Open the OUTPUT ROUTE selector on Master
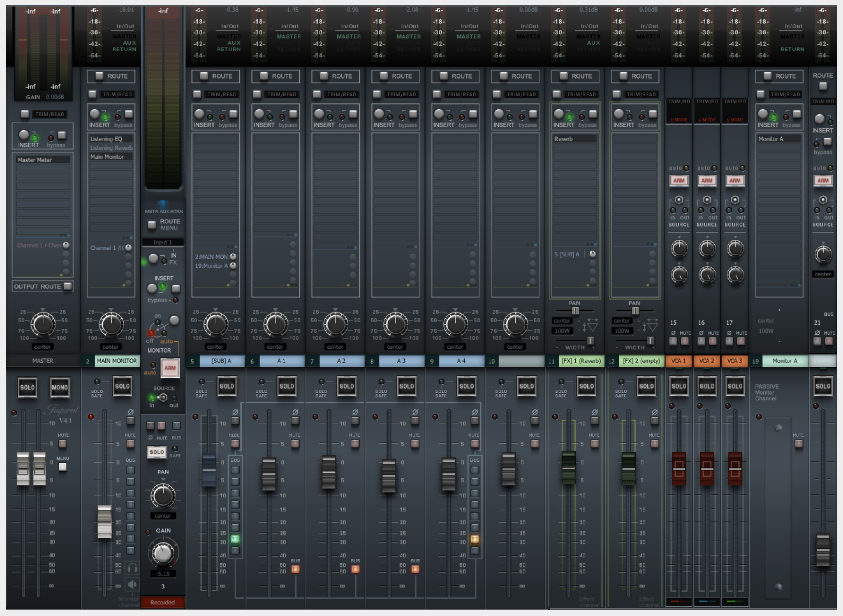 point(68,286)
